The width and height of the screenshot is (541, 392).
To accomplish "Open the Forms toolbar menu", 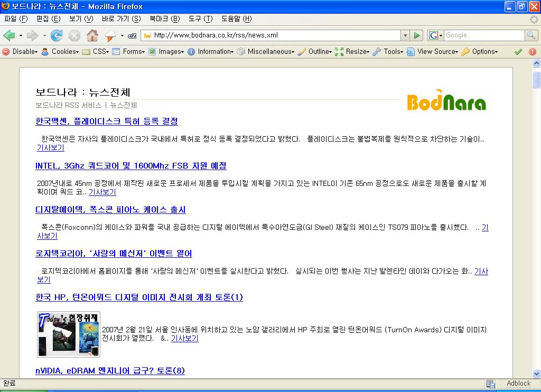I will pyautogui.click(x=129, y=52).
